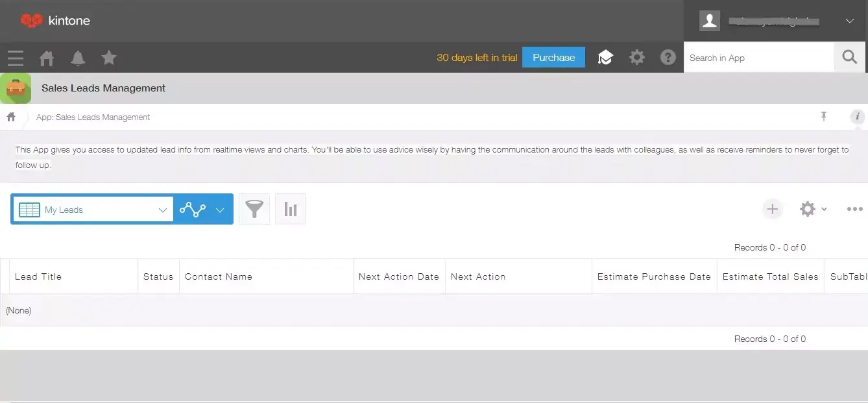The height and width of the screenshot is (403, 868).
Task: Sort by Next Action Date column
Action: pos(399,276)
